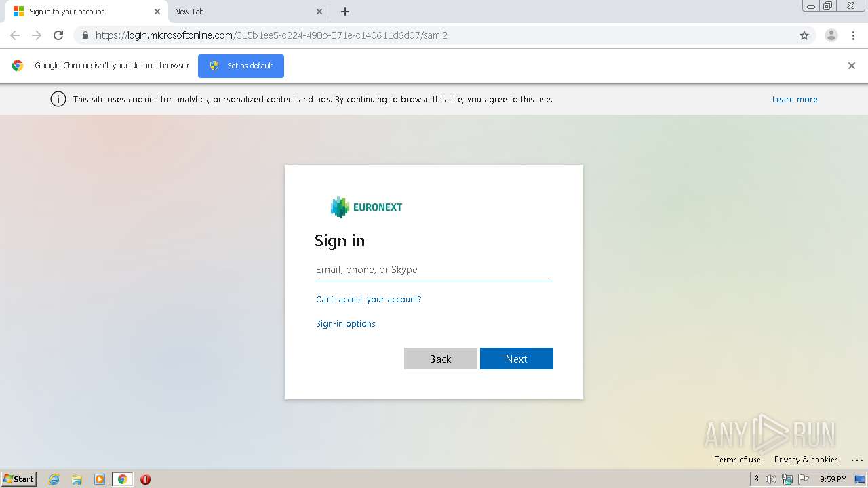Click the address bar URL
This screenshot has height=488, width=868.
pyautogui.click(x=271, y=35)
